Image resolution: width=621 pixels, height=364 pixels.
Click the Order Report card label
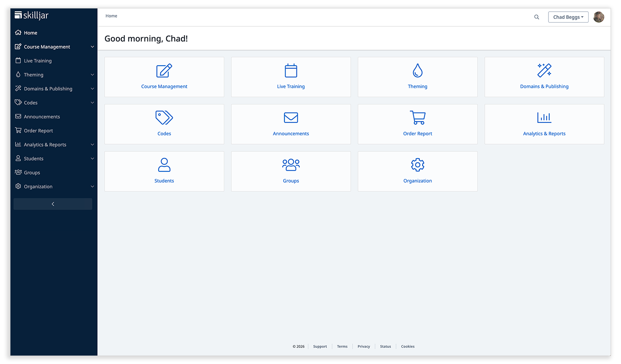pyautogui.click(x=417, y=134)
